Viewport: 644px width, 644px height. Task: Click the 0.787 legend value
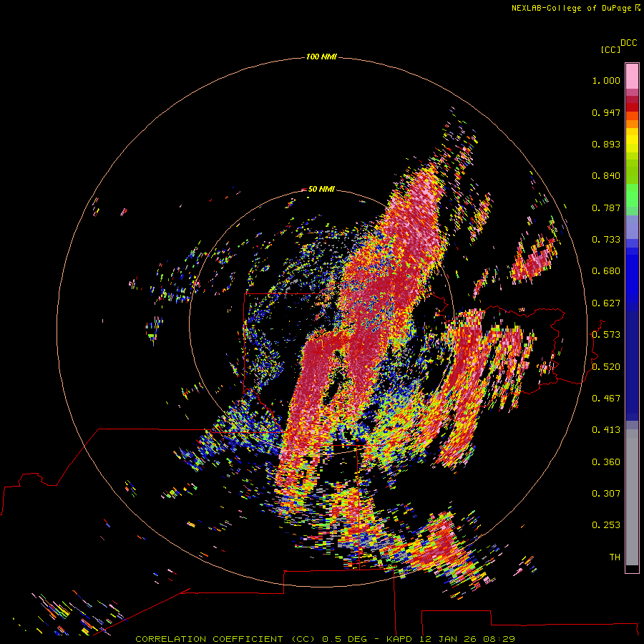coord(606,208)
